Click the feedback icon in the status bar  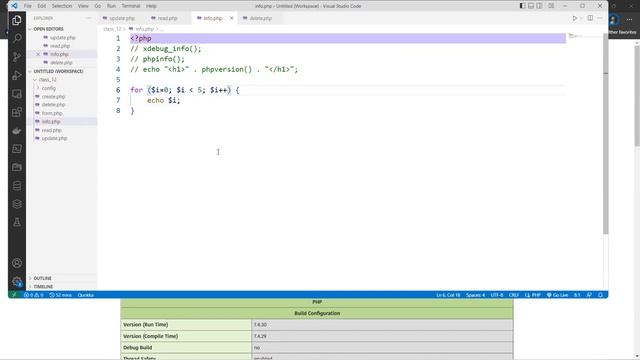(589, 295)
